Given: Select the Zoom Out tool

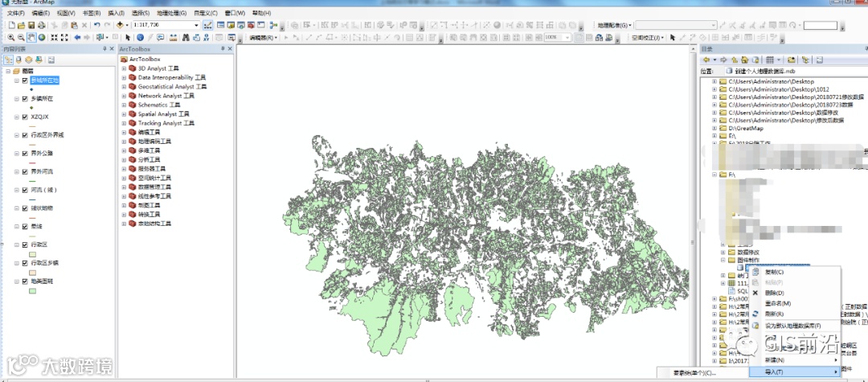Looking at the screenshot, I should point(21,38).
